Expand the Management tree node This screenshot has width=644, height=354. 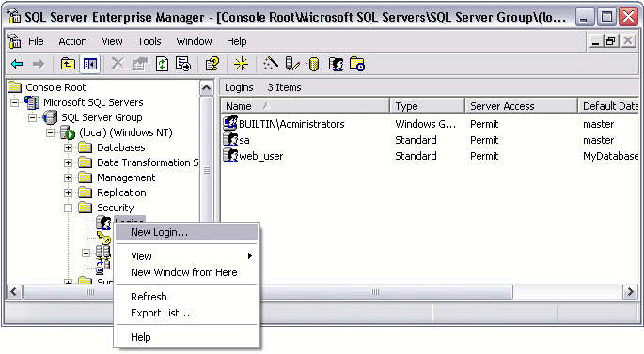[x=69, y=177]
